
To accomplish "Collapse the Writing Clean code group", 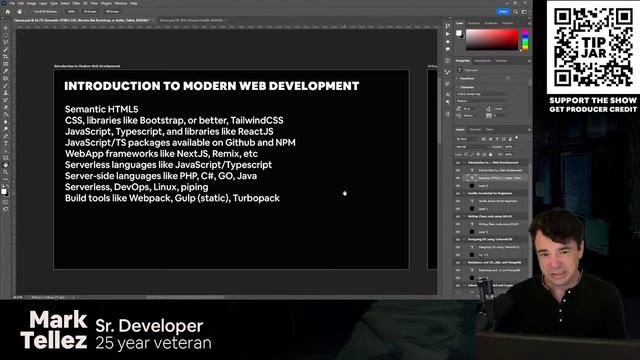I will 464,216.
